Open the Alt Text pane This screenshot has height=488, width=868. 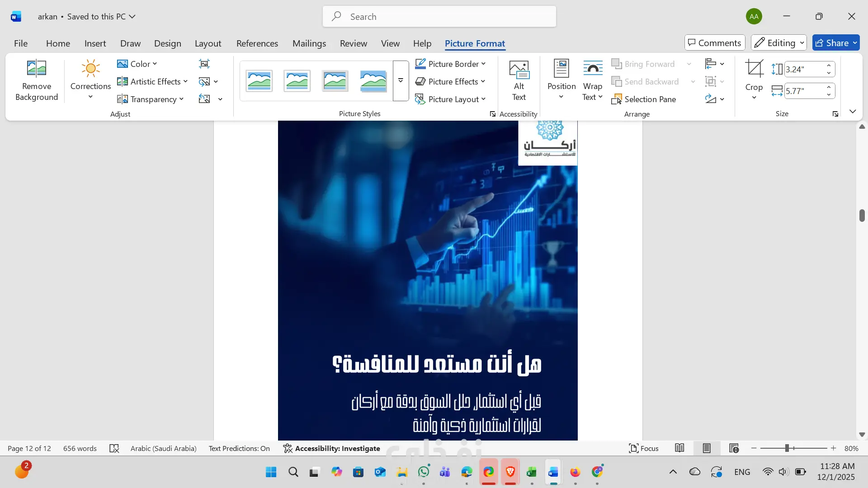point(519,80)
